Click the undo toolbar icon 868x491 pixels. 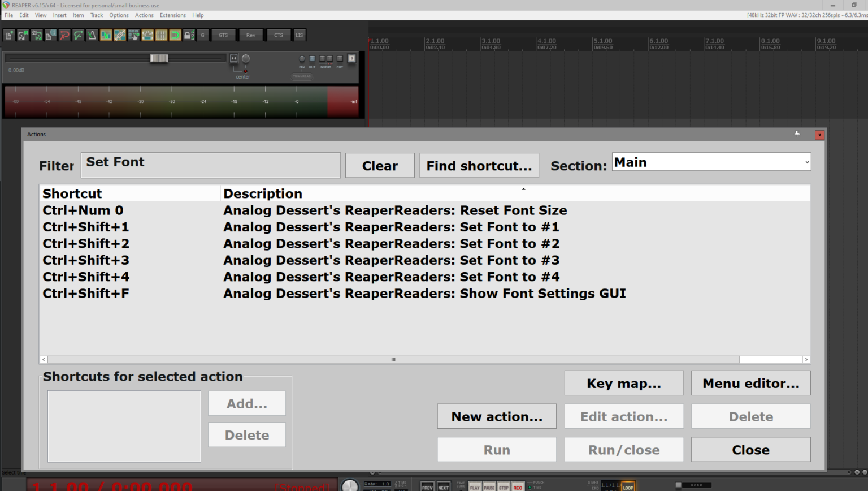[x=64, y=35]
